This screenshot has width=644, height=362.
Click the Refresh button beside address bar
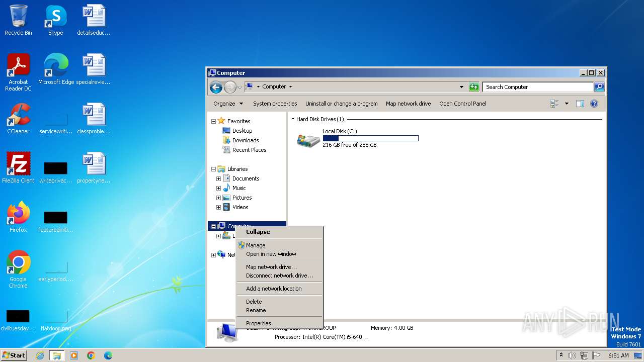tap(474, 87)
